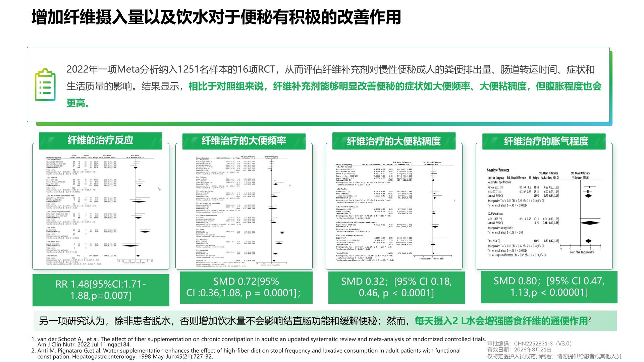This screenshot has width=644, height=362.
Task: Click the RR 1.48 result box
Action: point(101,290)
